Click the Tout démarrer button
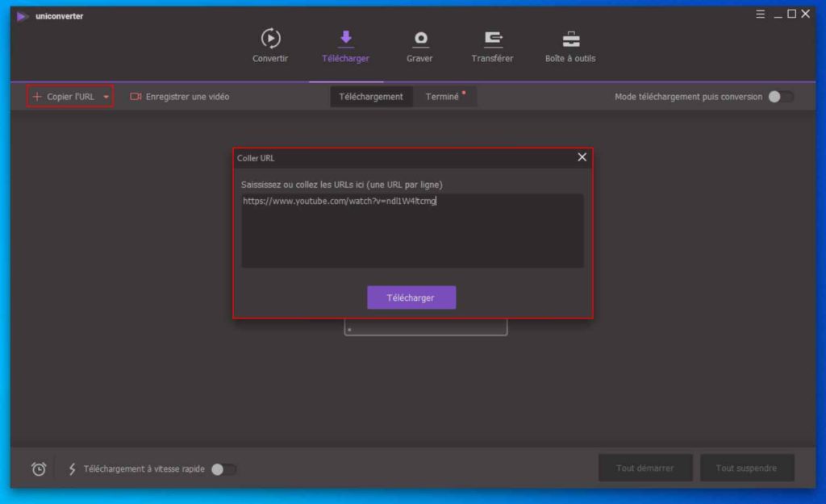The height and width of the screenshot is (504, 826). click(645, 468)
